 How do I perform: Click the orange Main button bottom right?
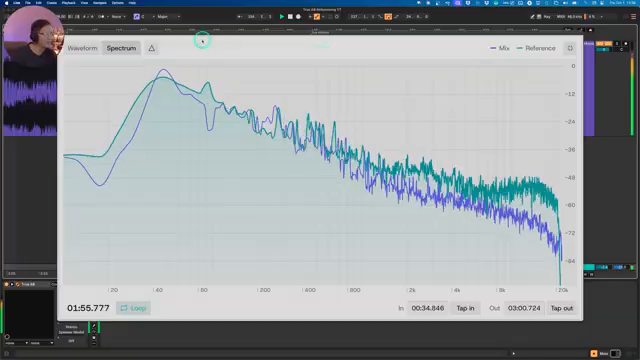tap(593, 353)
